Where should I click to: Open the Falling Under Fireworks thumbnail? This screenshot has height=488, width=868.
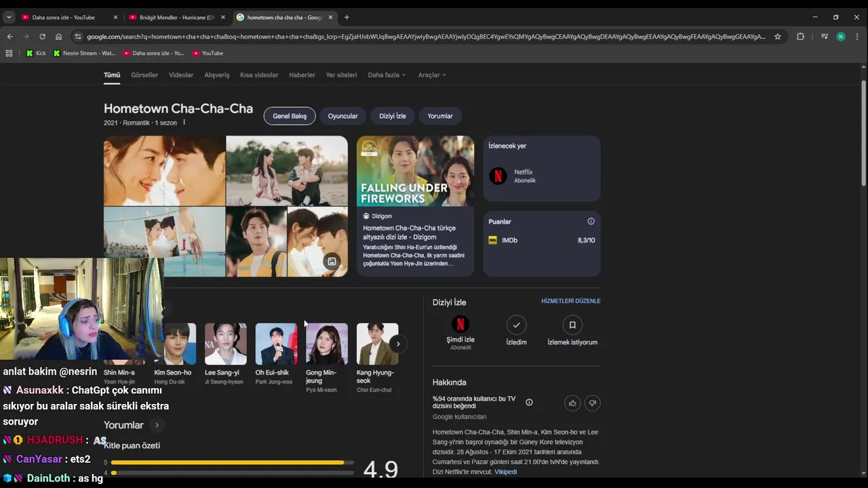[416, 171]
